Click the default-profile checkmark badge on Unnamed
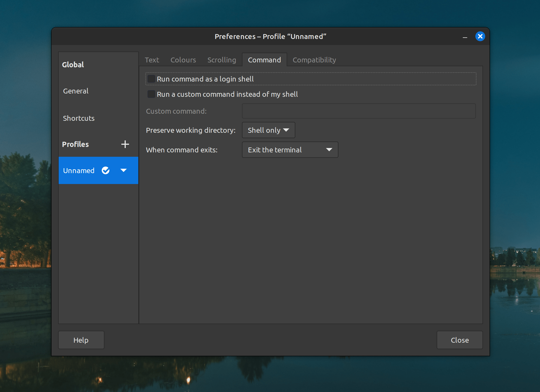The height and width of the screenshot is (392, 540). (106, 170)
